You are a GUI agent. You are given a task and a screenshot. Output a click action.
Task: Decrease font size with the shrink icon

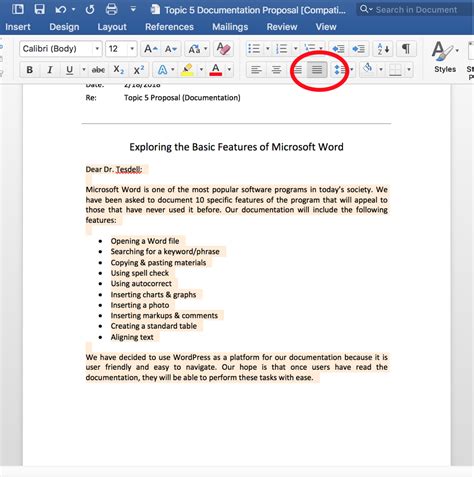(171, 49)
